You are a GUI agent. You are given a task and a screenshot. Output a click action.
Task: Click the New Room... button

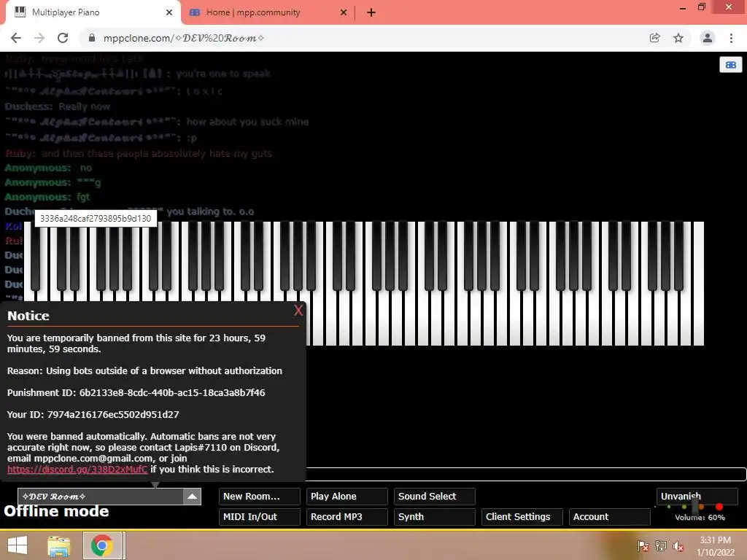[x=259, y=496]
